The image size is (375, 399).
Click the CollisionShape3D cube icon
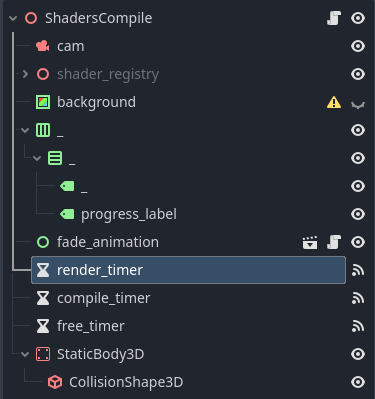click(55, 382)
